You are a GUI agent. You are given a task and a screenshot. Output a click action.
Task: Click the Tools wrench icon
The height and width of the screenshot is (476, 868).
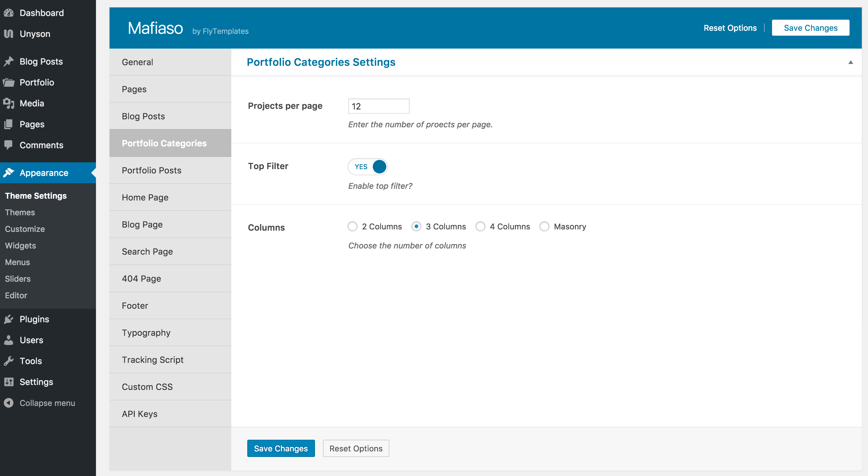(x=9, y=361)
